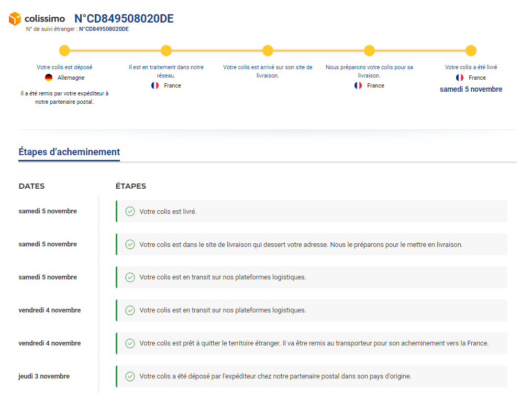Click the middle progress dot for delivery site arrival

[x=268, y=51]
